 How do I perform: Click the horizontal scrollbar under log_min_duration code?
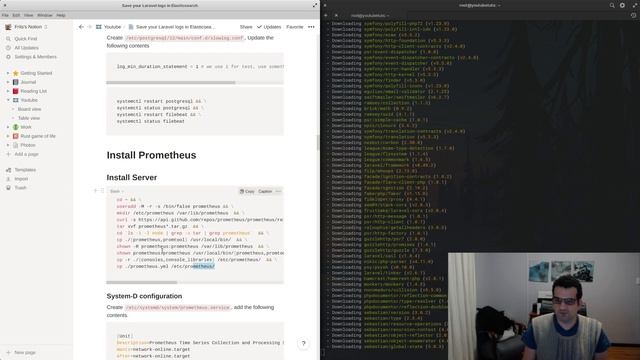coord(171,82)
